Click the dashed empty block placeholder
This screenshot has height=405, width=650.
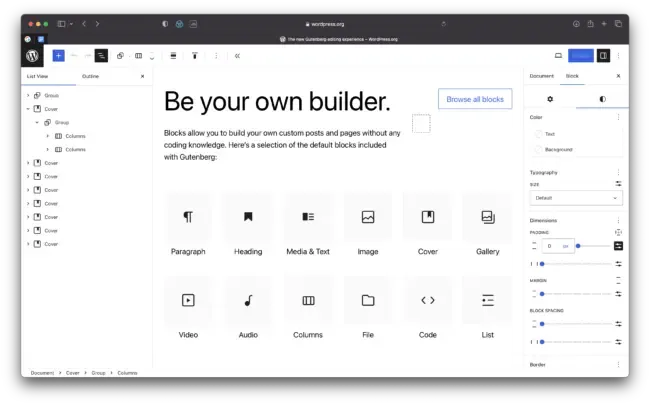421,124
